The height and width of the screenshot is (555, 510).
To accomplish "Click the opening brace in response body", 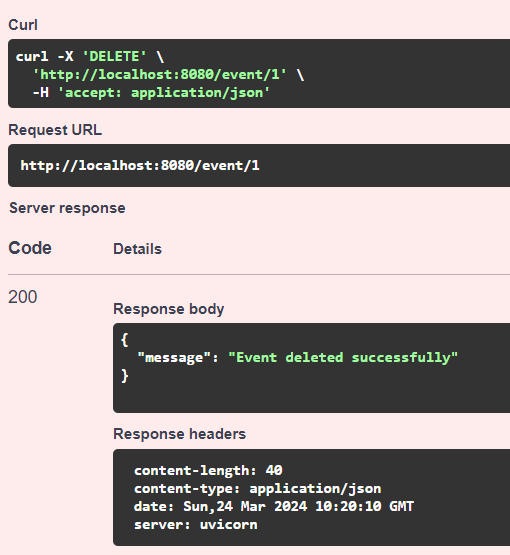I will pos(124,340).
